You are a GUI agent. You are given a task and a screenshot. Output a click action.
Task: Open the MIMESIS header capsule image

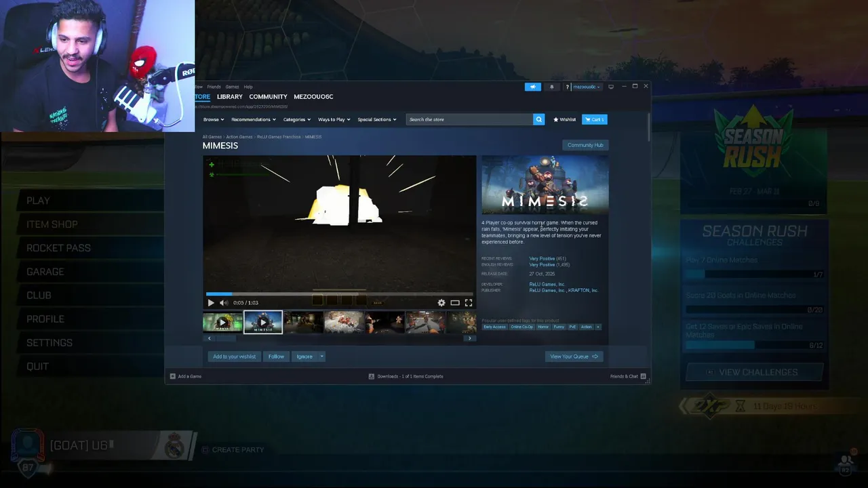[x=545, y=185]
